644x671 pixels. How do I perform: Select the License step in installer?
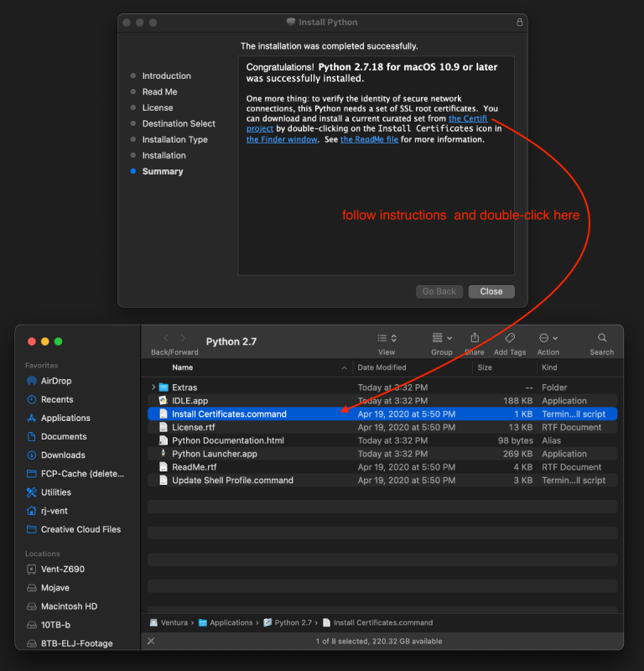[x=158, y=107]
